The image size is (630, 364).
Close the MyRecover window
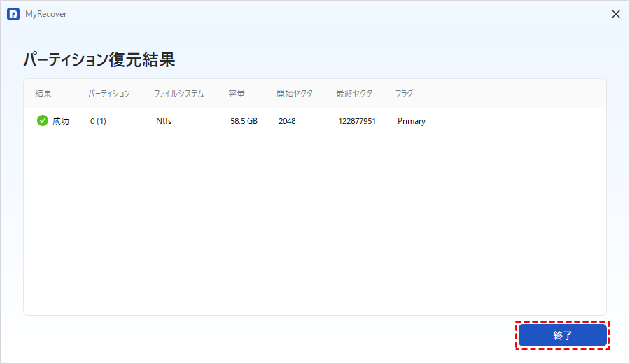pos(615,14)
